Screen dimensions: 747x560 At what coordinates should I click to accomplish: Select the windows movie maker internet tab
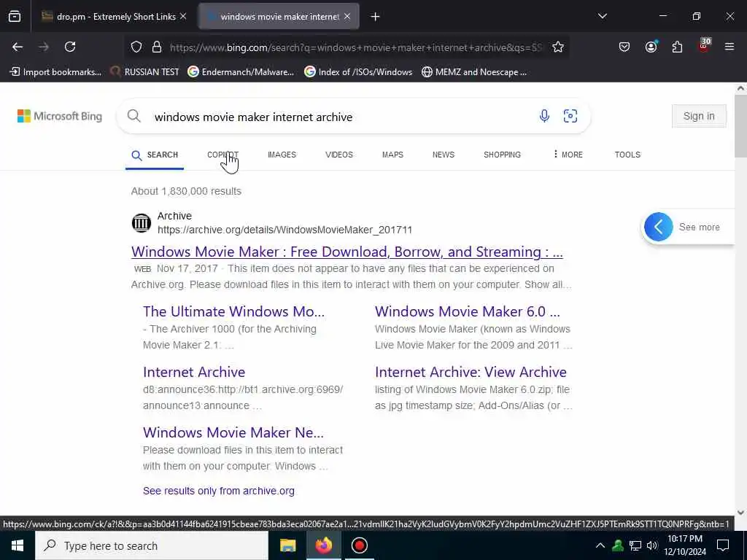click(x=279, y=17)
